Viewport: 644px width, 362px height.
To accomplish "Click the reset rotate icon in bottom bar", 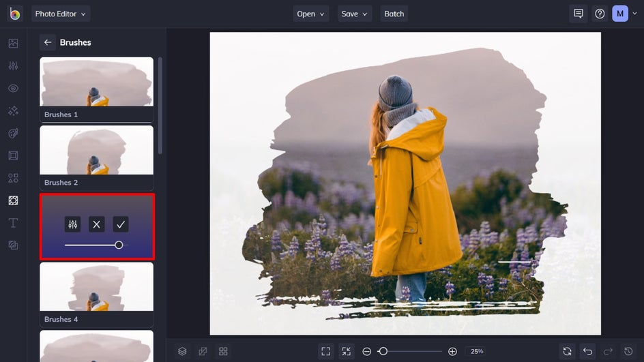I will (x=567, y=351).
